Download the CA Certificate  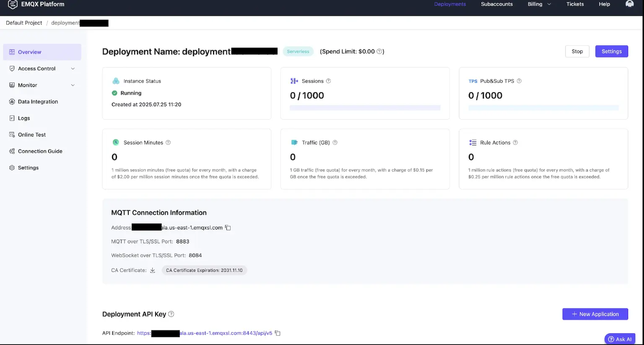click(x=153, y=270)
